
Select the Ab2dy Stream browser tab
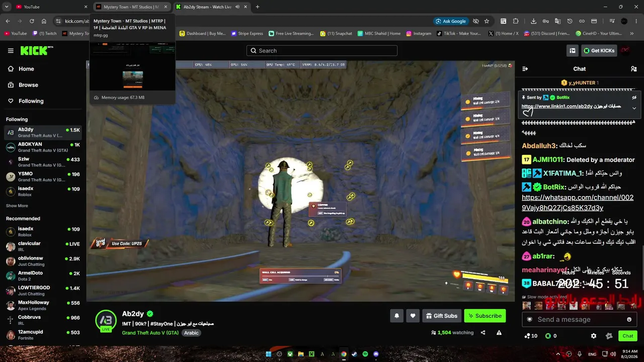(x=211, y=7)
